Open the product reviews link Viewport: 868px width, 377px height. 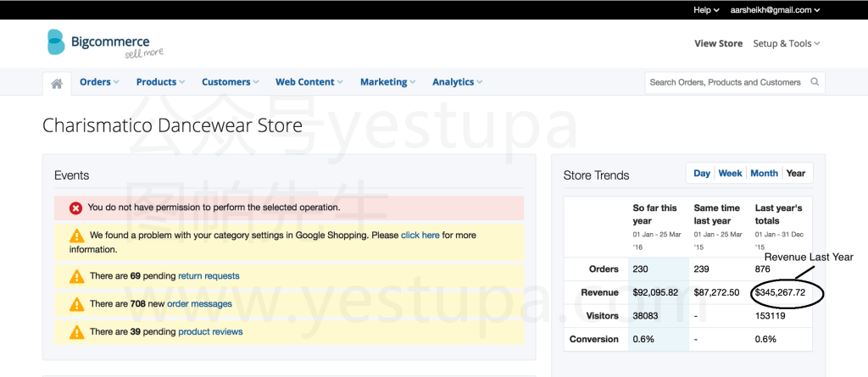(x=210, y=332)
